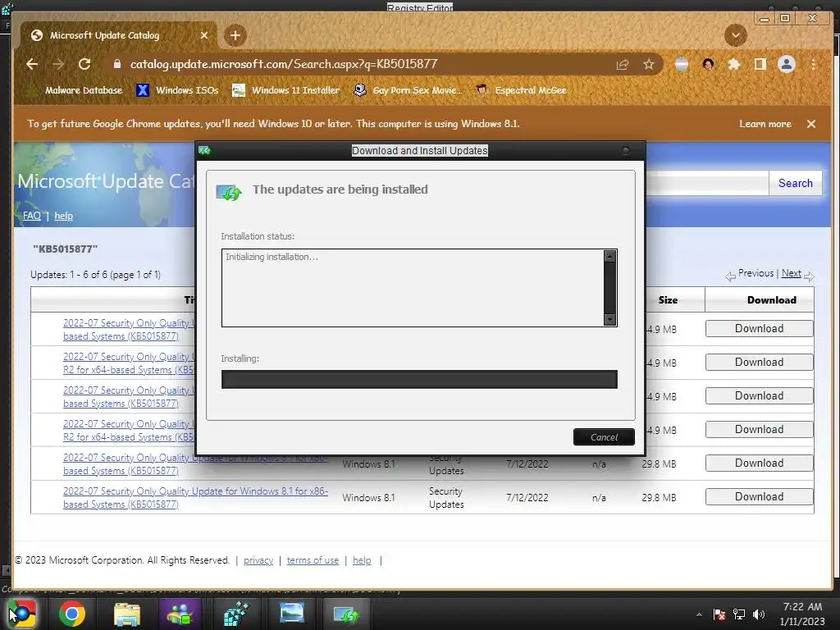Reload the Update Catalog page
Image resolution: width=840 pixels, height=630 pixels.
pos(84,64)
